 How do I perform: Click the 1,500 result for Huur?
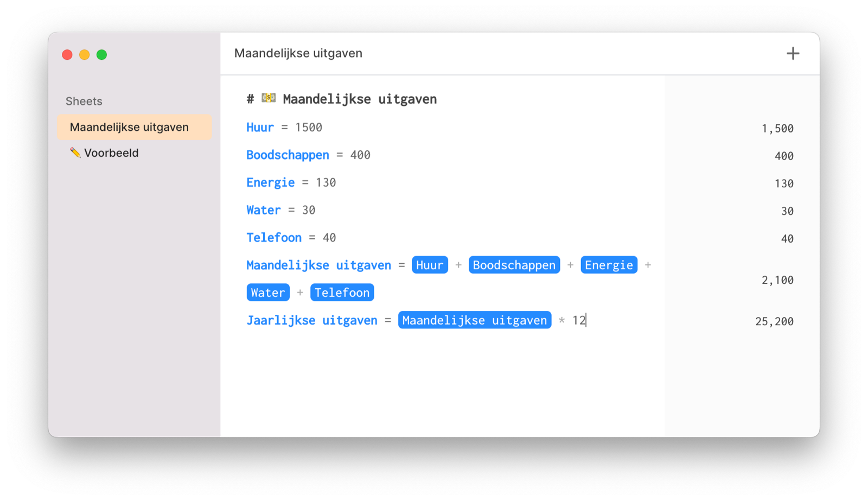click(x=777, y=129)
